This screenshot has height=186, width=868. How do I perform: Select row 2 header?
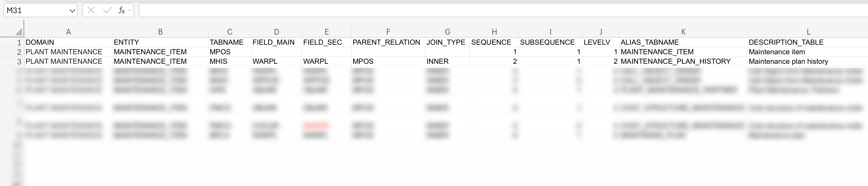[x=19, y=52]
